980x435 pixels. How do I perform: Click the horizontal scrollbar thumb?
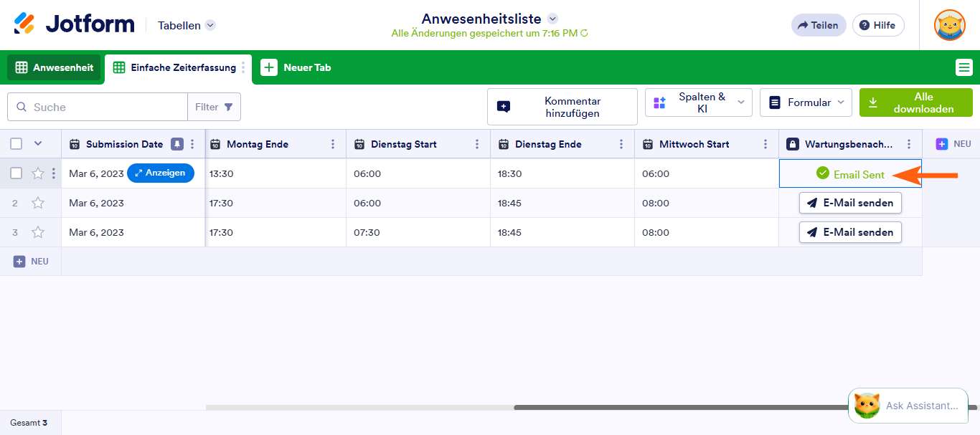(682, 407)
